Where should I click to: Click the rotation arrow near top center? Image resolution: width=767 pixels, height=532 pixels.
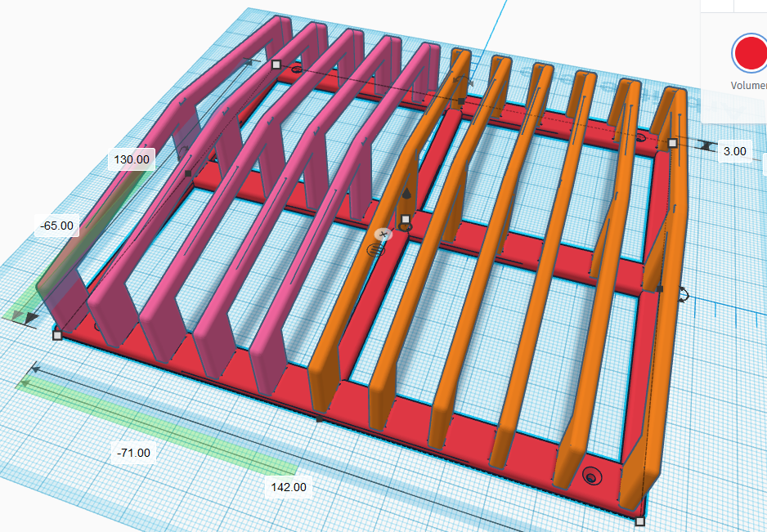tap(462, 80)
